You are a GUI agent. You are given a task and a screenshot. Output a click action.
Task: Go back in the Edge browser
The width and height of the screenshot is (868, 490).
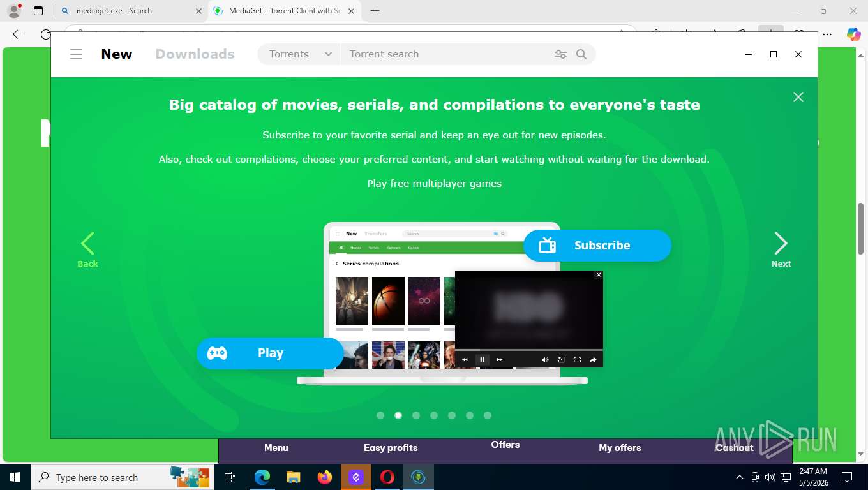tap(18, 34)
